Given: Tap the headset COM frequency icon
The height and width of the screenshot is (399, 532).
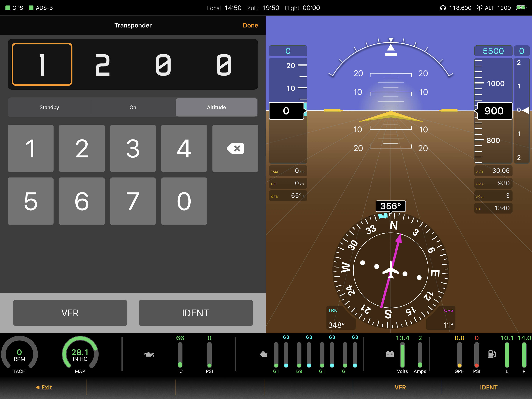Looking at the screenshot, I should coord(443,8).
